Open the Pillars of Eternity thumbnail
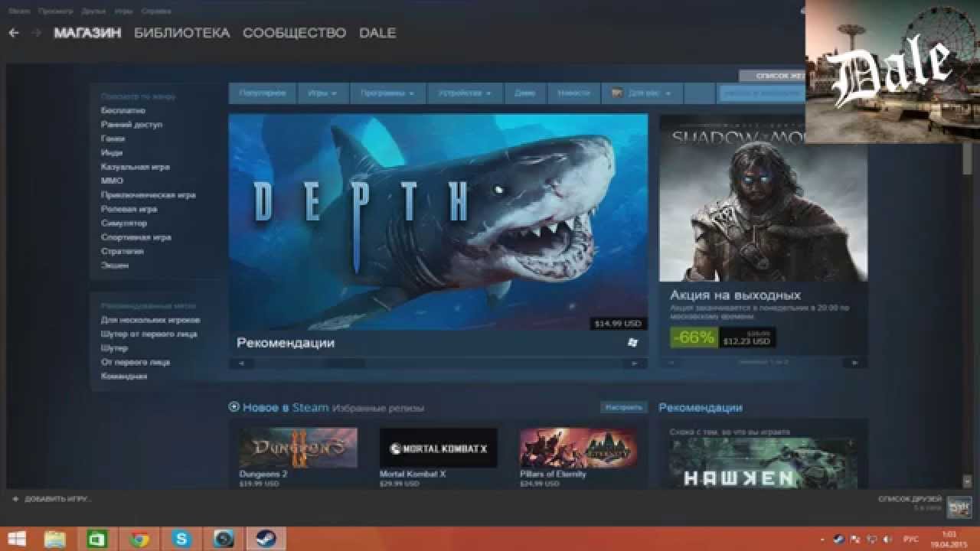The image size is (980, 551). (578, 448)
